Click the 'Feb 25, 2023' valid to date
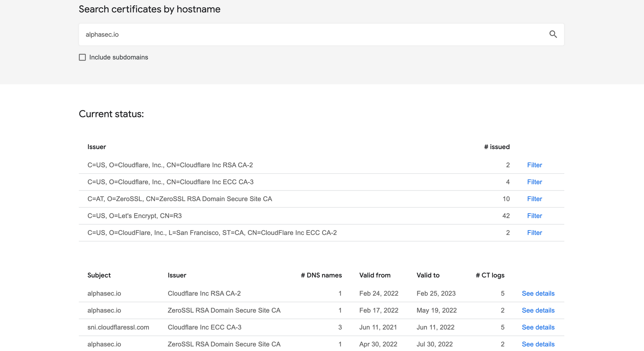The height and width of the screenshot is (351, 644). 436,294
